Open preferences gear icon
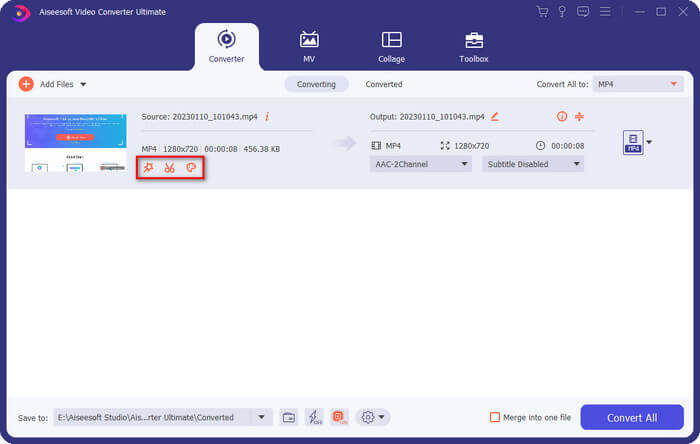This screenshot has height=444, width=700. click(x=367, y=417)
